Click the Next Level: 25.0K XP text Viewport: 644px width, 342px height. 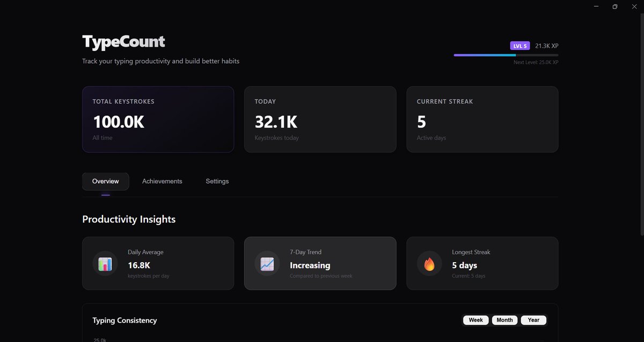point(536,63)
